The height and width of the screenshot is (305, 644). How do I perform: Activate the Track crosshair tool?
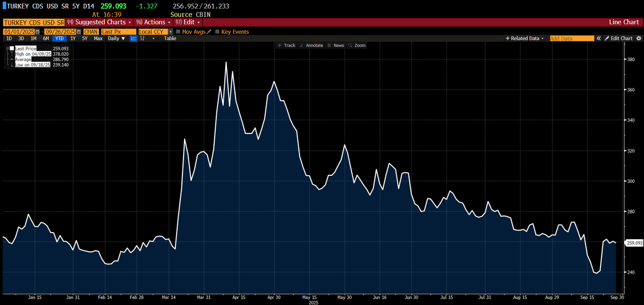point(287,46)
